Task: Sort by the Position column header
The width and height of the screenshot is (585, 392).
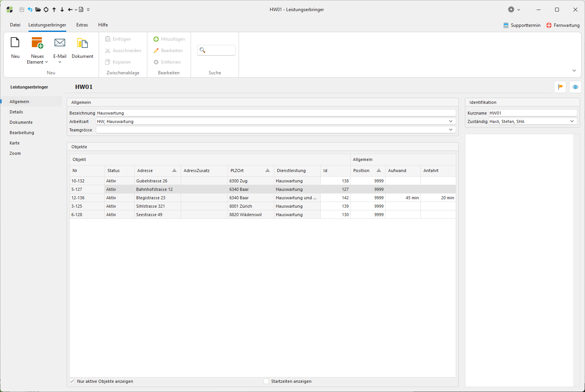Action: pos(368,171)
